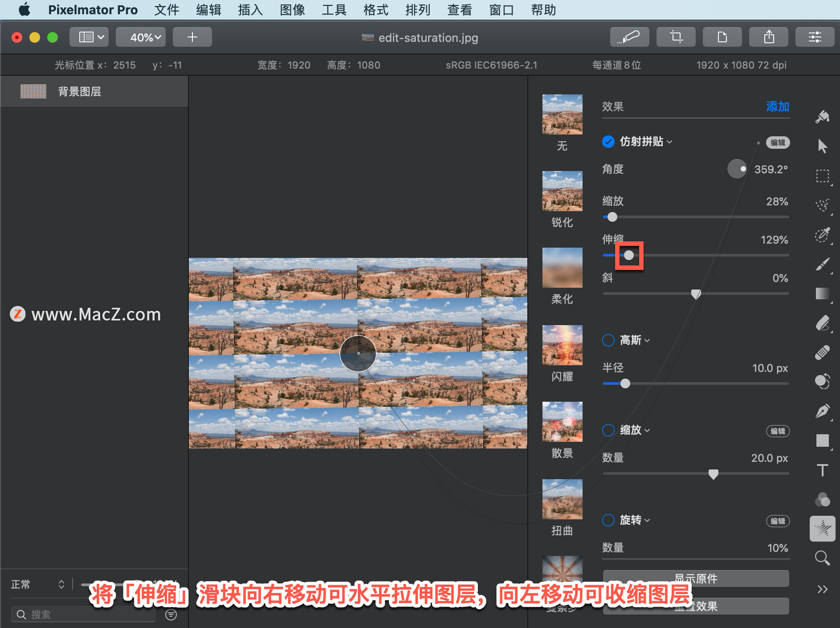Screen dimensions: 840x628
Task: Open the Pixelmator Pro app menu
Action: (93, 10)
